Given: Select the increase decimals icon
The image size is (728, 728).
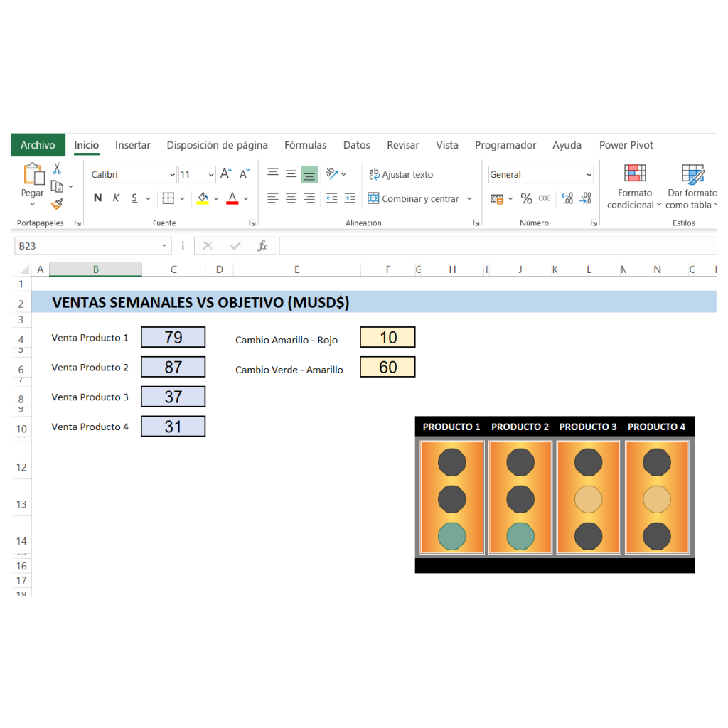Looking at the screenshot, I should (x=567, y=198).
